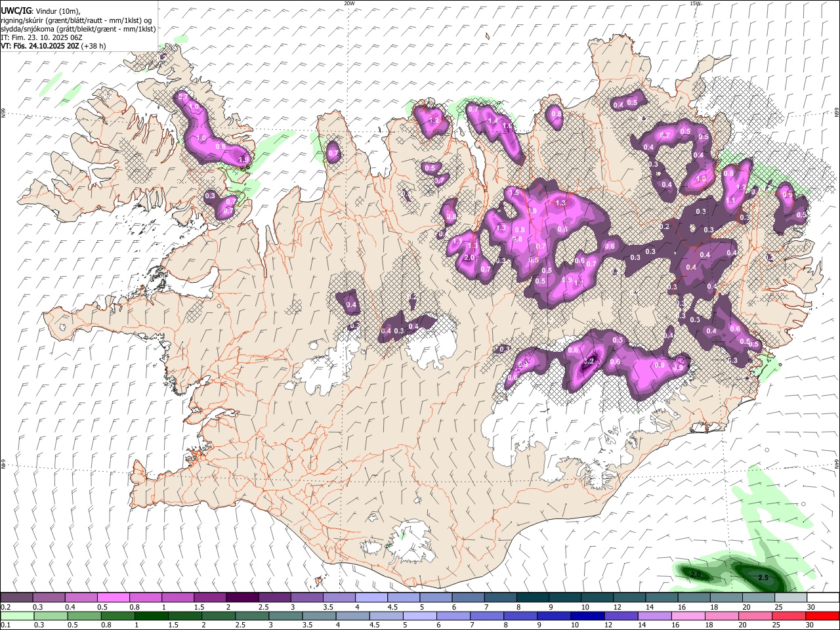Select the dark teal swatch labeled 8 in the top legend row
This screenshot has height=630, width=840.
[532, 598]
